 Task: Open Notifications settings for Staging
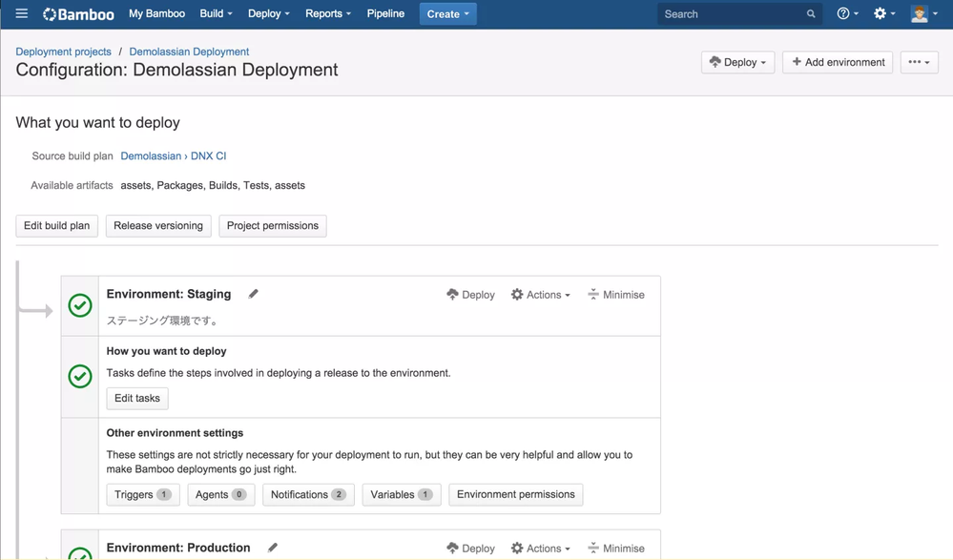pos(308,495)
